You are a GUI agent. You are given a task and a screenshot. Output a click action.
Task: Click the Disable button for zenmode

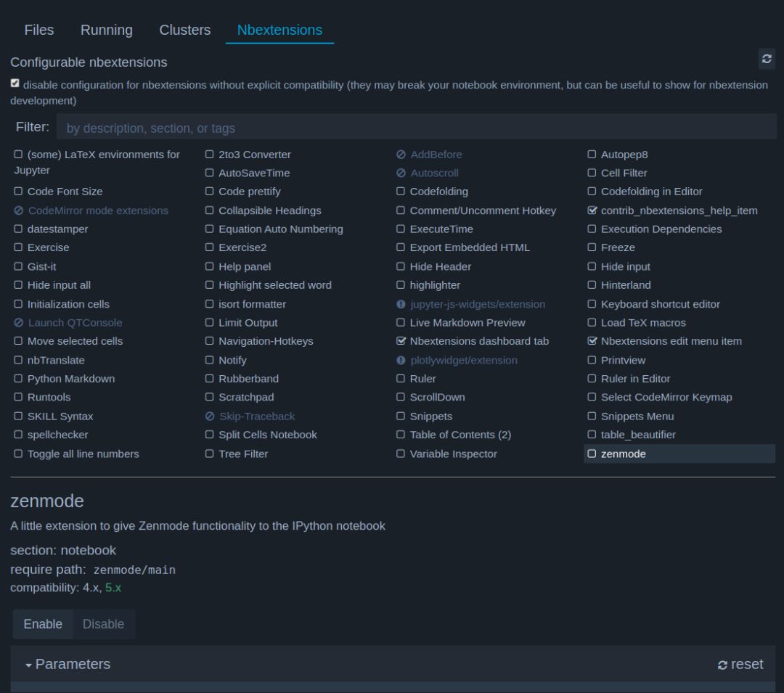pos(103,624)
